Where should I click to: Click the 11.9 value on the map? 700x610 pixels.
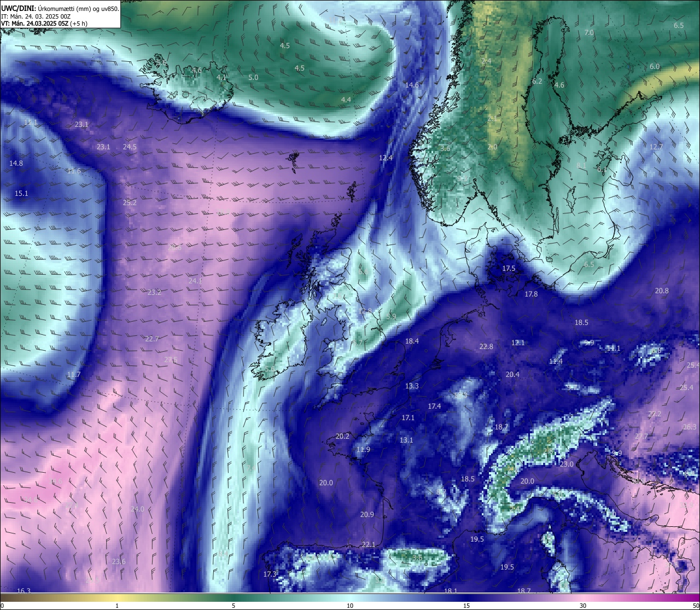(x=363, y=449)
